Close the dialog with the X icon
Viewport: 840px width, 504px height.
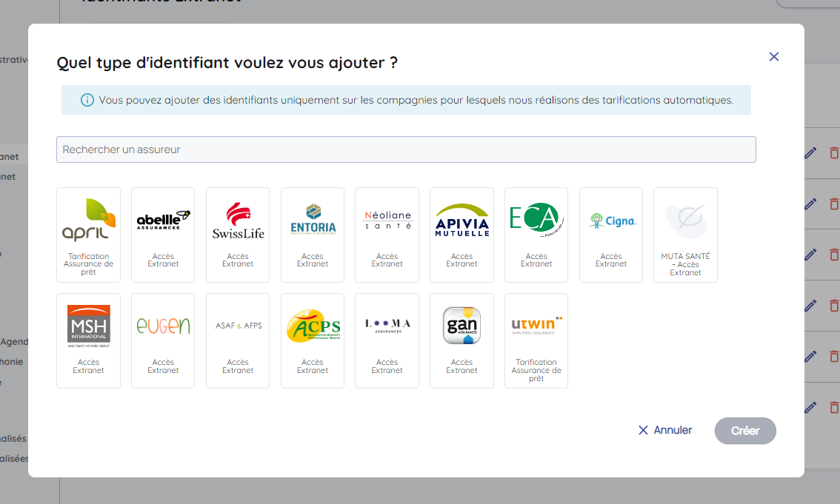pyautogui.click(x=774, y=57)
